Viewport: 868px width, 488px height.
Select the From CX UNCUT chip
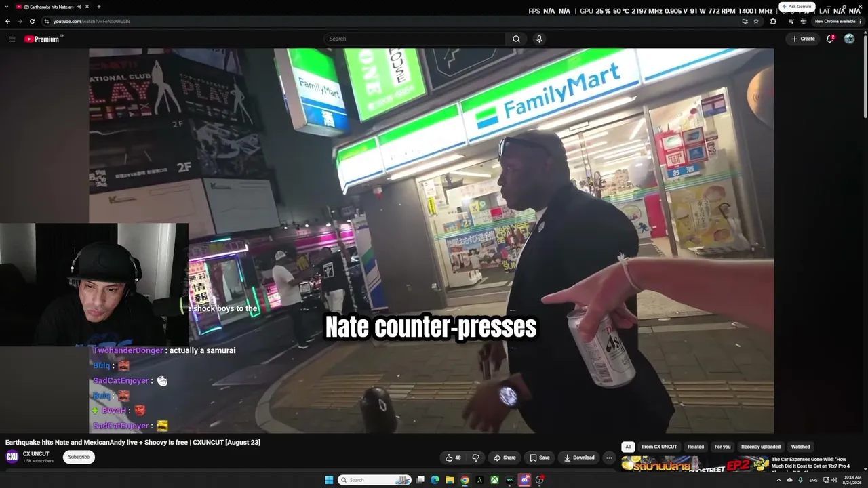[x=659, y=447]
